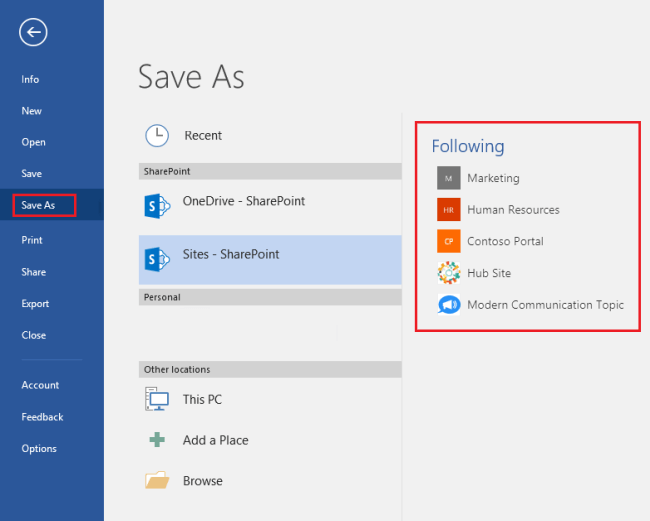The width and height of the screenshot is (650, 521).
Task: Open Modern Communication Topic site name
Action: click(x=546, y=305)
